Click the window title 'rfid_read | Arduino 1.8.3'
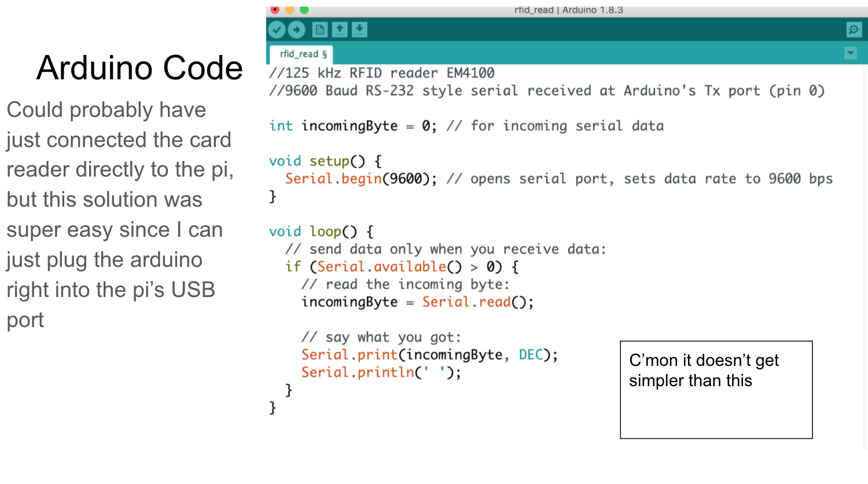 click(568, 10)
